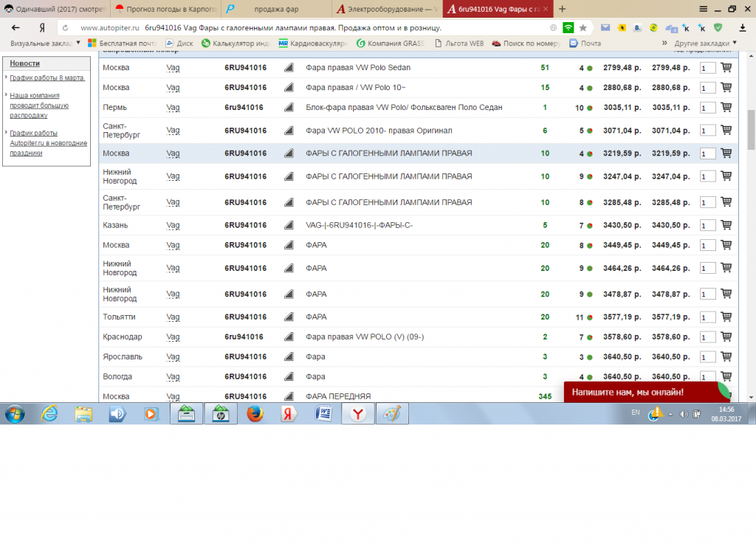This screenshot has height=555, width=756.
Task: Open Бесплатная почта bookmark
Action: coord(123,43)
